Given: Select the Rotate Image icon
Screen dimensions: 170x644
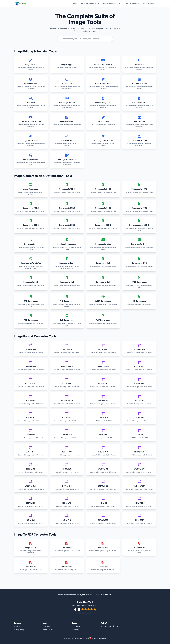Looking at the screenshot, I should (x=67, y=136).
